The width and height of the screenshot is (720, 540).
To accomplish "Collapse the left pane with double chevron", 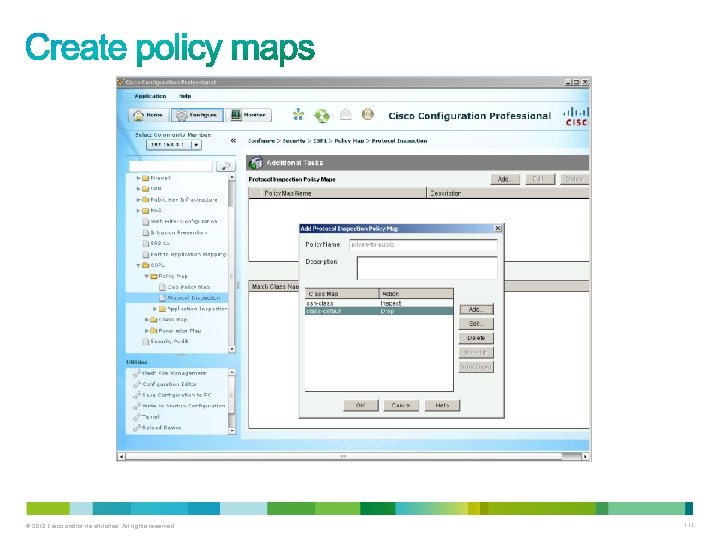I will pyautogui.click(x=233, y=141).
